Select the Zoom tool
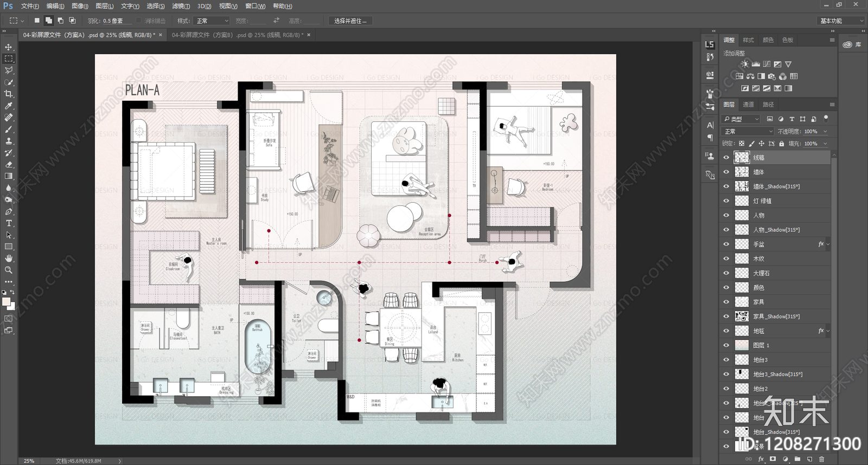The height and width of the screenshot is (465, 868). [9, 270]
